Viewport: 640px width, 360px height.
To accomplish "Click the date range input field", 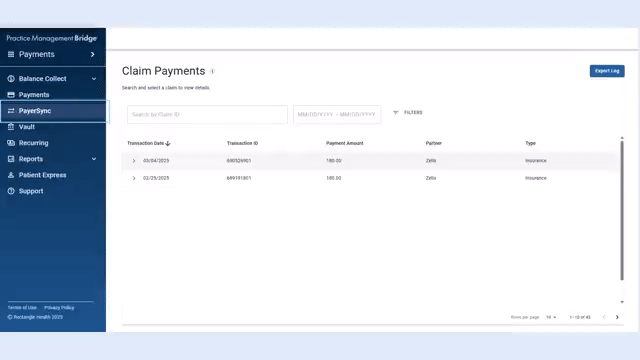I will click(337, 115).
